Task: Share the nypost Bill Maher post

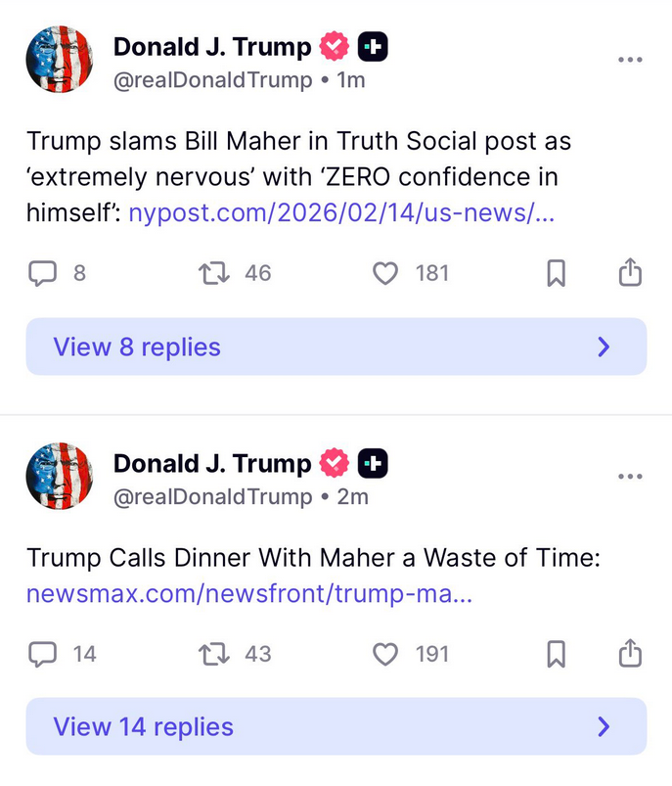Action: [x=631, y=273]
